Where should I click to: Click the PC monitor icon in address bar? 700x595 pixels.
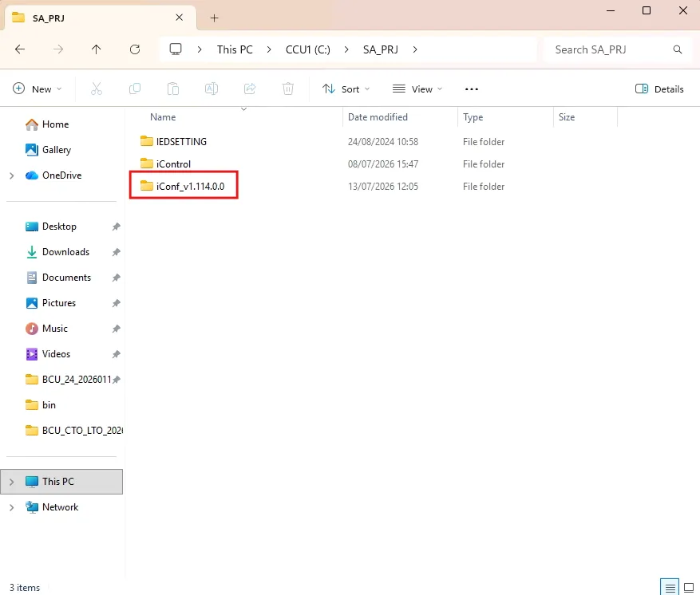(176, 49)
